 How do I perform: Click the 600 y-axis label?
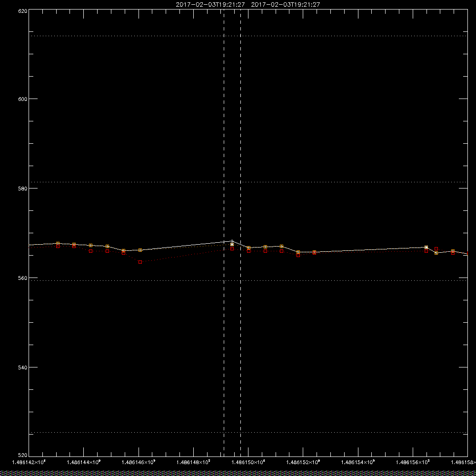(x=23, y=99)
